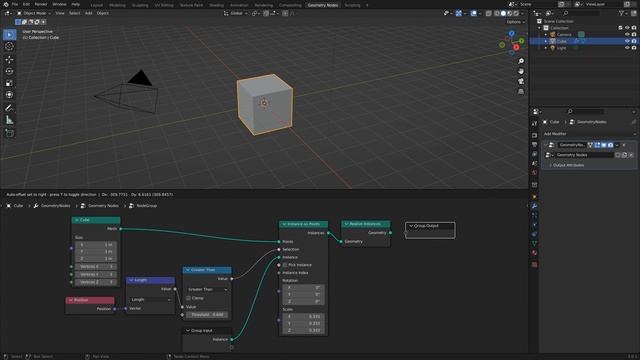The width and height of the screenshot is (640, 360).
Task: Collapse the Group Input node
Action: [x=188, y=330]
